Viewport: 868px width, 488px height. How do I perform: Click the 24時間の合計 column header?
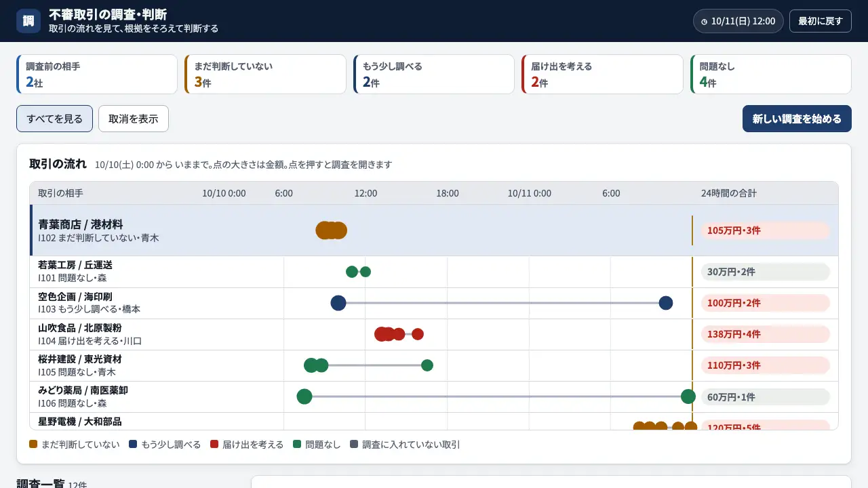(729, 193)
